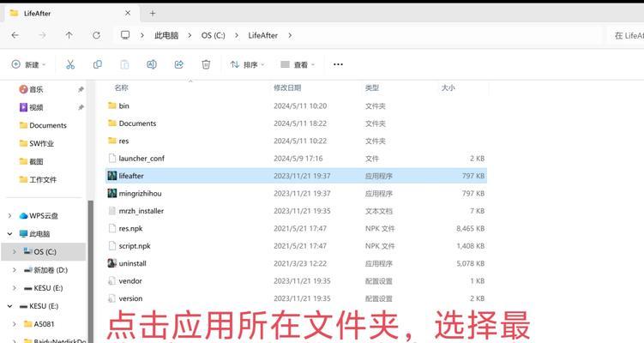Expand the chevron after OS (C:) in address bar
Image resolution: width=644 pixels, height=343 pixels.
pos(237,35)
